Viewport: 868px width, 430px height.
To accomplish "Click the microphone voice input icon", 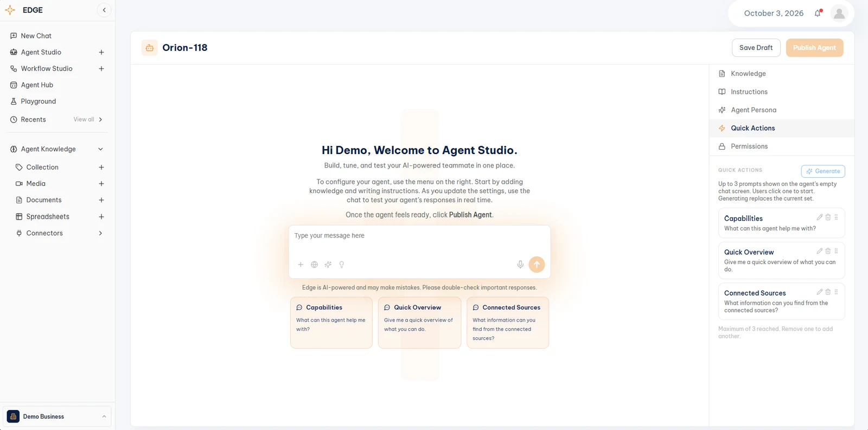I will tap(520, 265).
